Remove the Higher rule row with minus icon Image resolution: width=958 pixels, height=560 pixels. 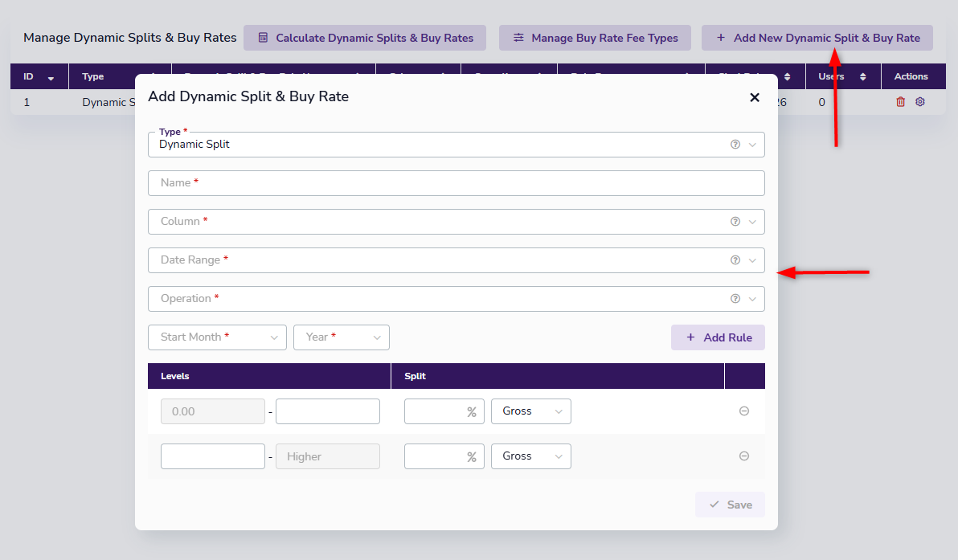[x=744, y=456]
